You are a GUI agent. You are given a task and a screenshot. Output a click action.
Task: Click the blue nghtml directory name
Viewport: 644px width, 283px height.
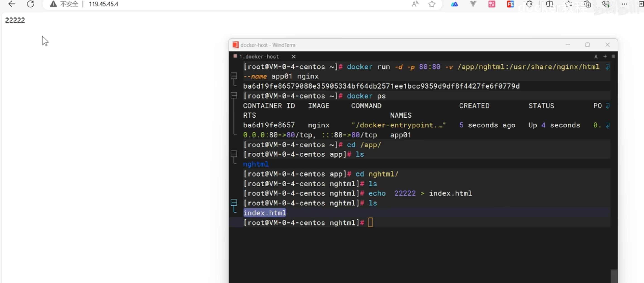[x=256, y=164]
